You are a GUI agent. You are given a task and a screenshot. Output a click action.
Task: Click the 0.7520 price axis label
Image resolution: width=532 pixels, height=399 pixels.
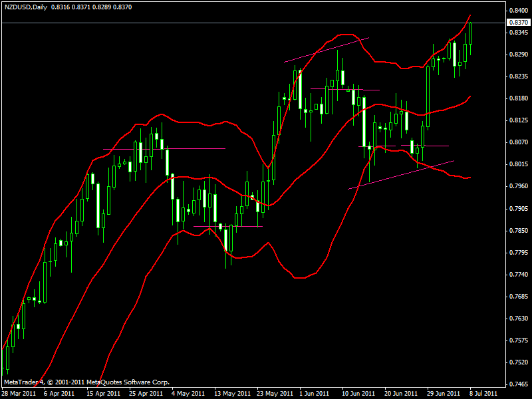click(x=519, y=362)
